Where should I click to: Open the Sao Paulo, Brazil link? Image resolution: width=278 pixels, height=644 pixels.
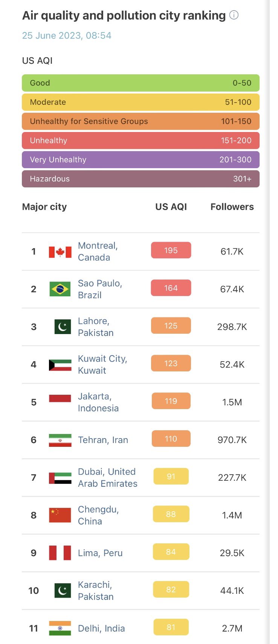tap(100, 289)
